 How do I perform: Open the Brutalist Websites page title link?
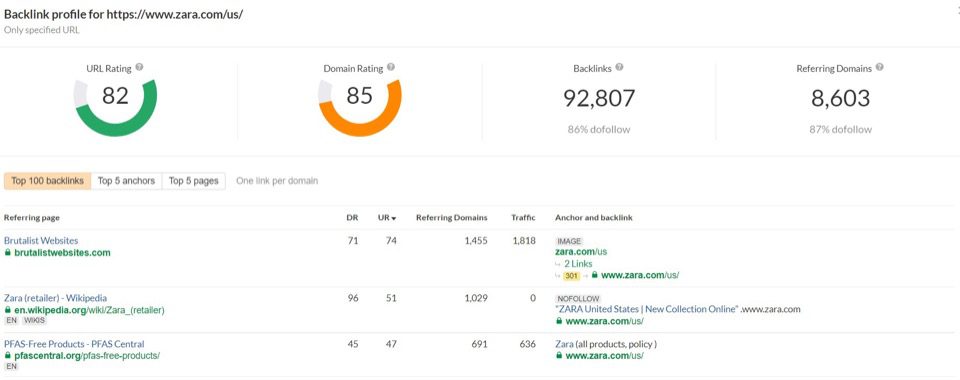[41, 241]
